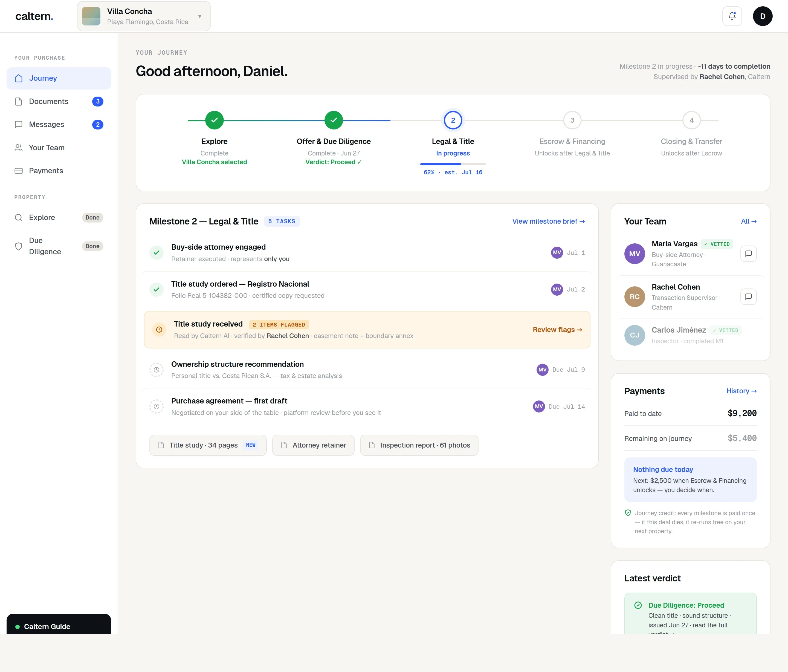Open Messages in the sidebar
Viewport: 788px width, 672px height.
click(x=59, y=125)
